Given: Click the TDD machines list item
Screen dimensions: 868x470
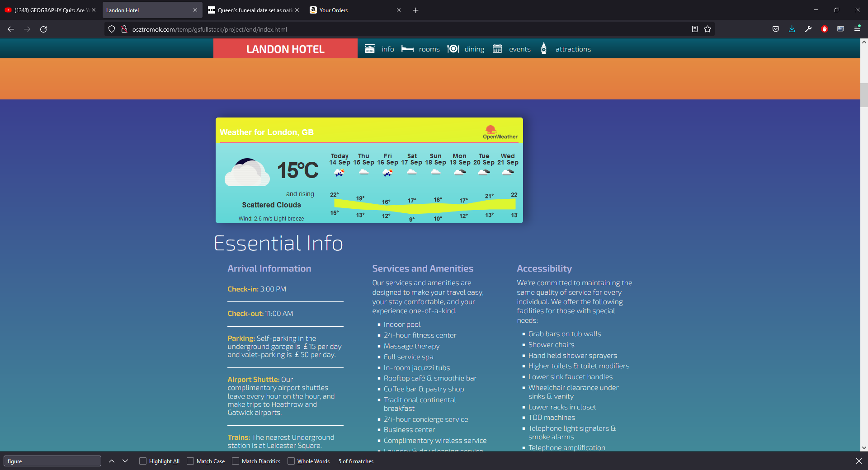Looking at the screenshot, I should pos(552,418).
